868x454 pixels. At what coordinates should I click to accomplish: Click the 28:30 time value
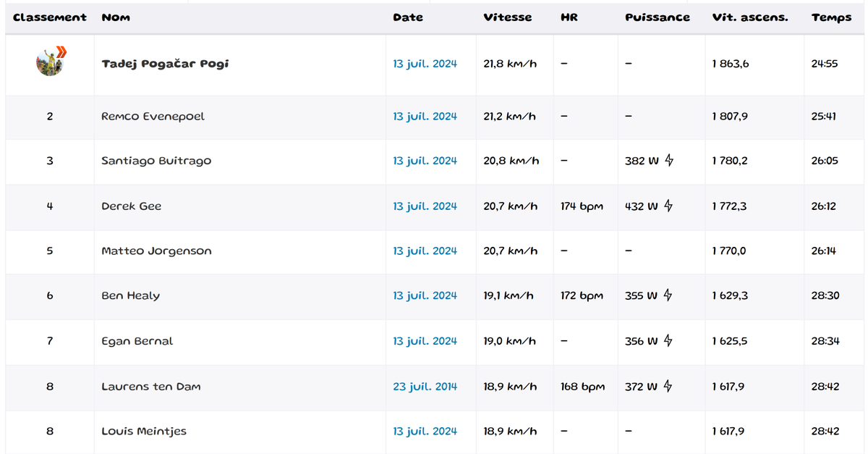[x=825, y=295]
